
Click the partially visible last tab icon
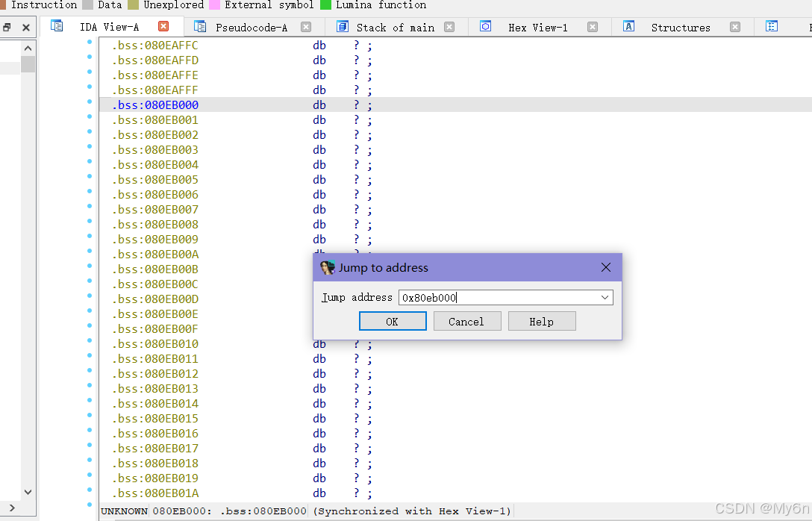772,26
